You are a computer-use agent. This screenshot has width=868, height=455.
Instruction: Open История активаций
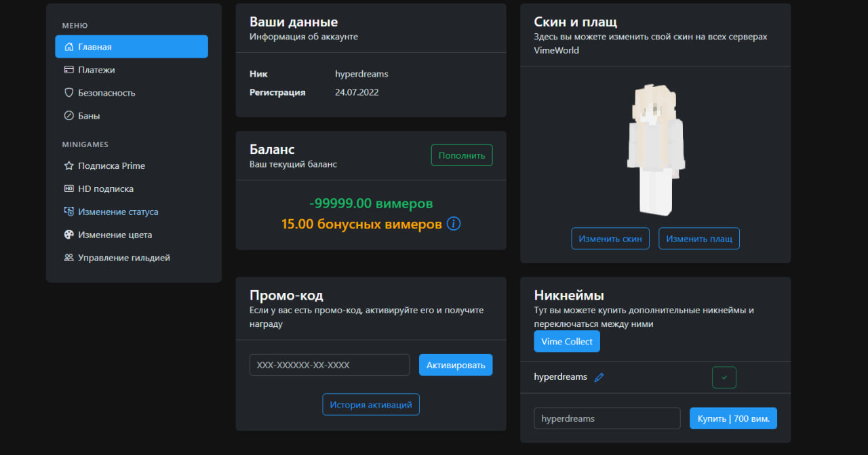pos(371,405)
